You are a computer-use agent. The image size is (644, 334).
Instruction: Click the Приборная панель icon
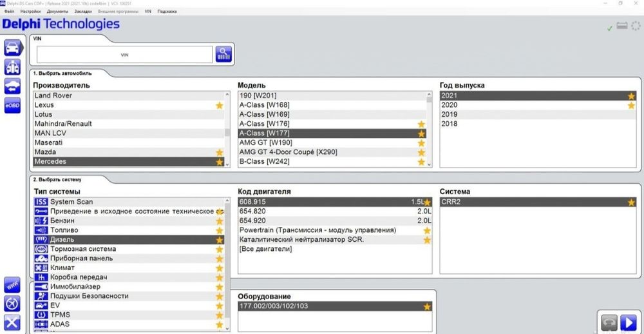click(41, 259)
